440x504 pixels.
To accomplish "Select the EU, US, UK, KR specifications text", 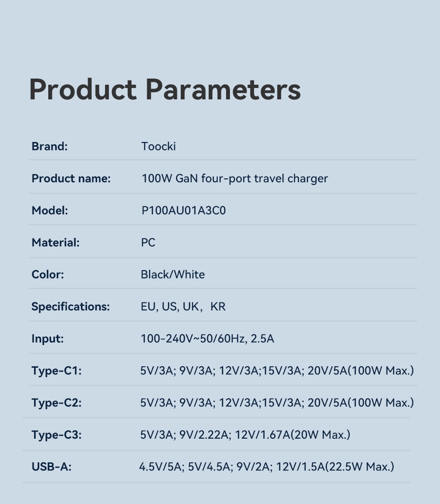I will pos(183,307).
